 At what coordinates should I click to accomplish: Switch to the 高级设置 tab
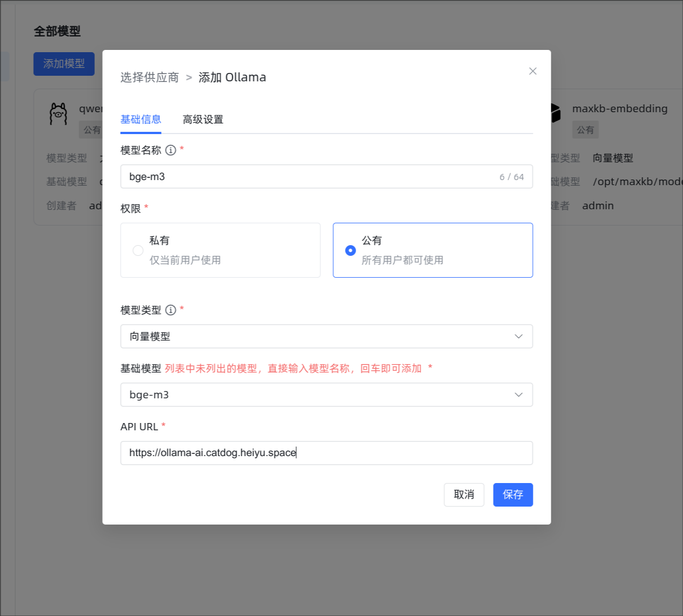click(203, 119)
